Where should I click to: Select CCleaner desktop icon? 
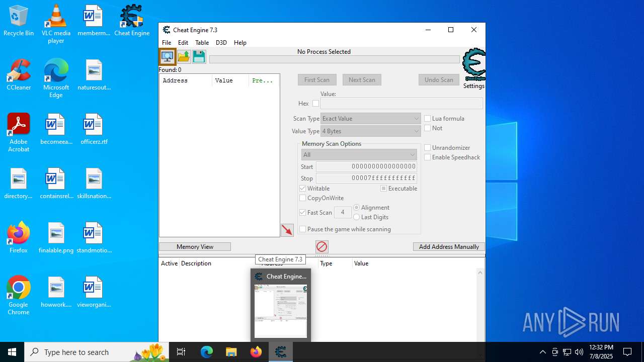pyautogui.click(x=19, y=75)
